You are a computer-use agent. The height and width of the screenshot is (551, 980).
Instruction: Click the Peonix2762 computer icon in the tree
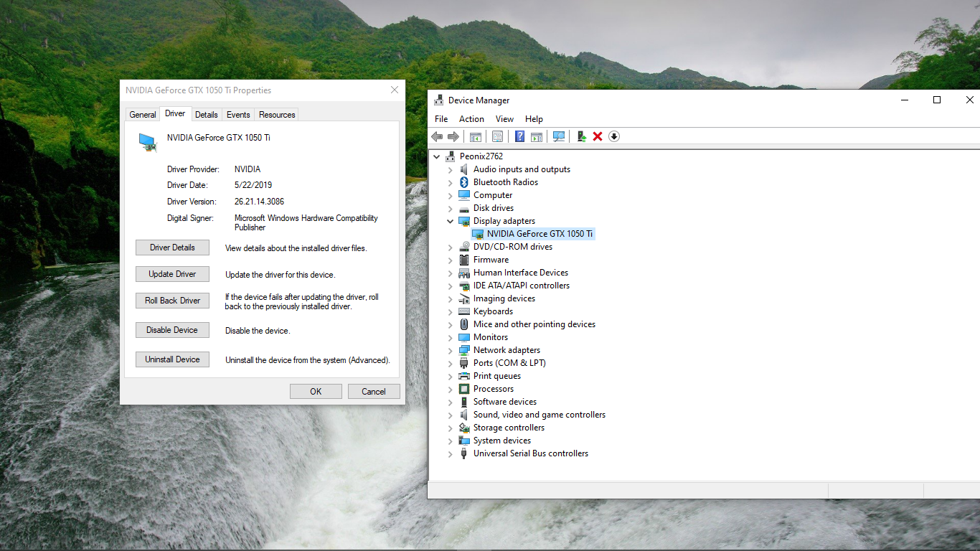pyautogui.click(x=451, y=156)
